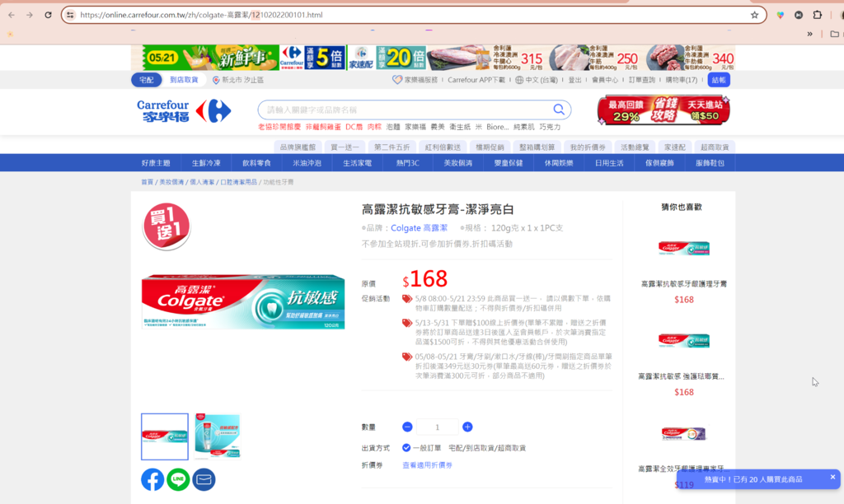Reload the Carrefour product page
This screenshot has width=844, height=504.
click(x=48, y=15)
